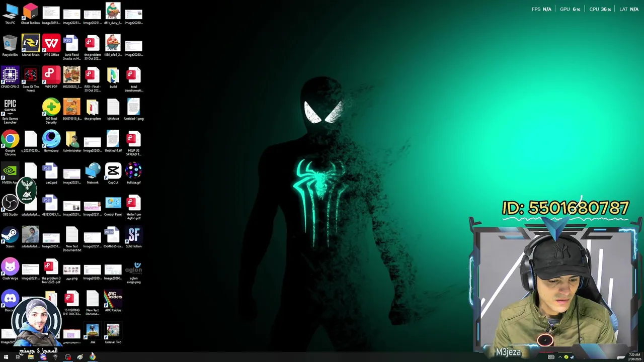The image size is (644, 362).
Task: Open 'the problem 3 Nov 2025.pdf'
Action: click(51, 271)
